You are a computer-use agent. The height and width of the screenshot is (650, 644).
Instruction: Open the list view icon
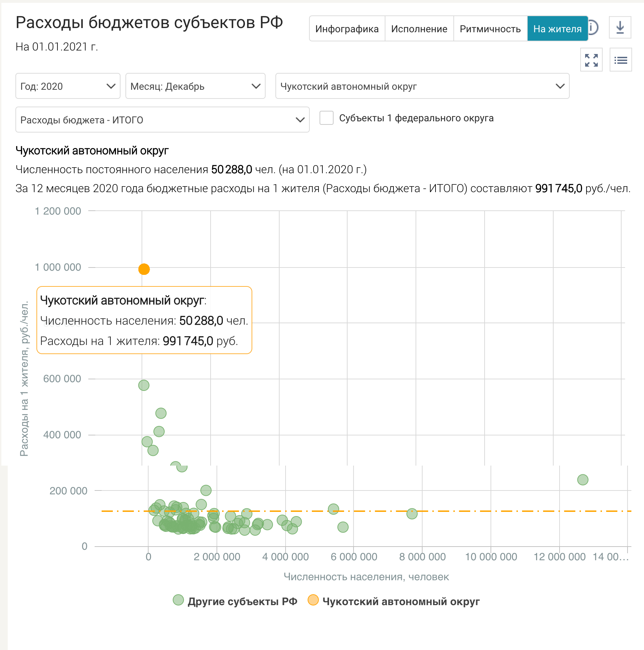pos(621,60)
